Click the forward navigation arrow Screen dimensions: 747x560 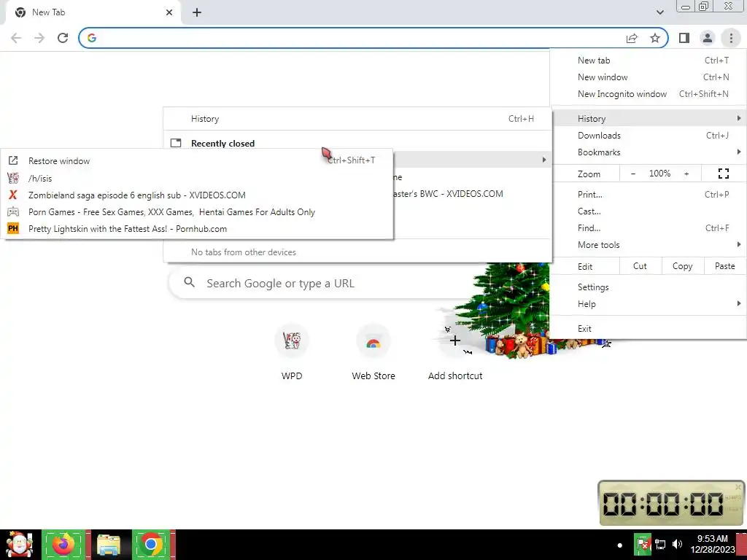[x=39, y=38]
